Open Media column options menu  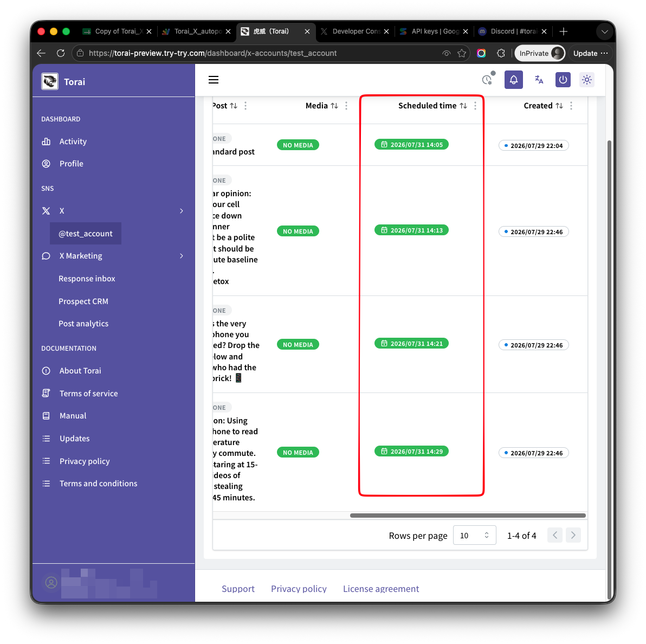click(346, 106)
